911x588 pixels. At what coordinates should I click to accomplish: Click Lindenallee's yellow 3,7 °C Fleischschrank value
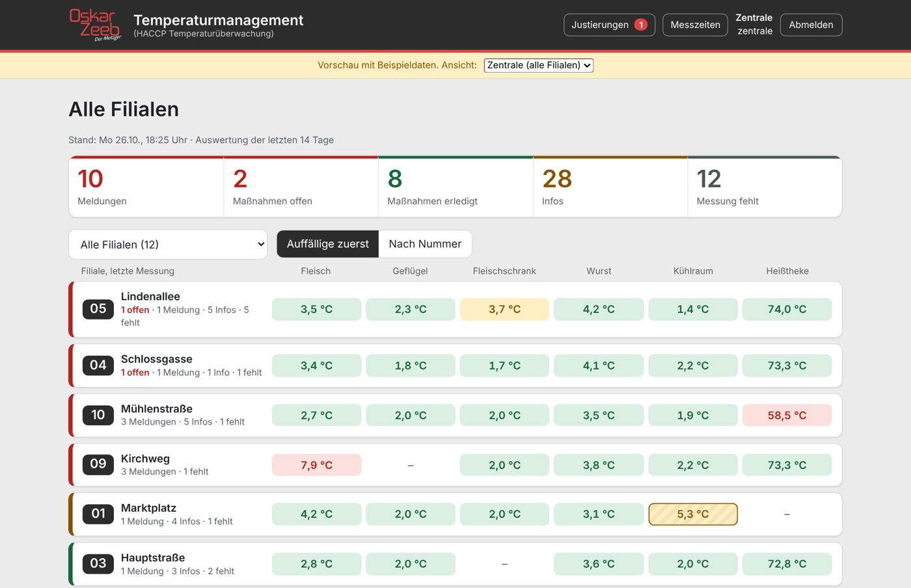(x=505, y=309)
